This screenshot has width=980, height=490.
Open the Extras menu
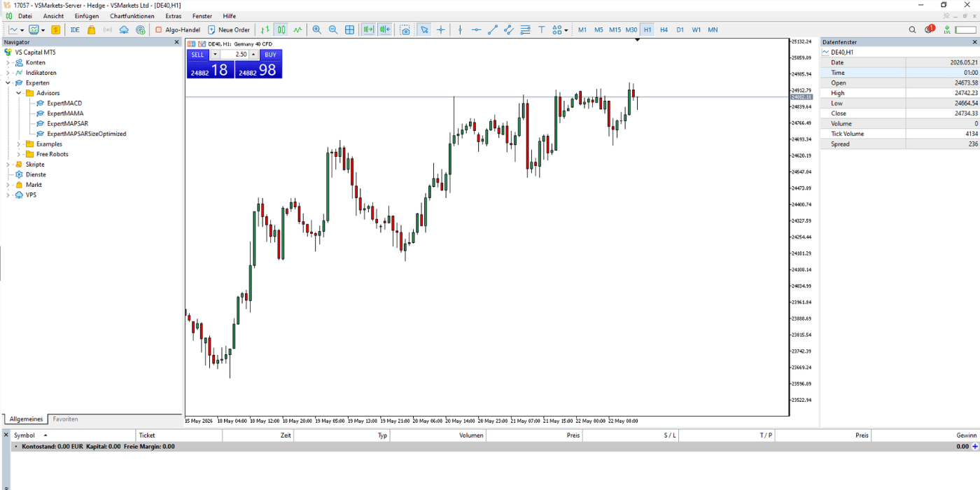(x=174, y=16)
